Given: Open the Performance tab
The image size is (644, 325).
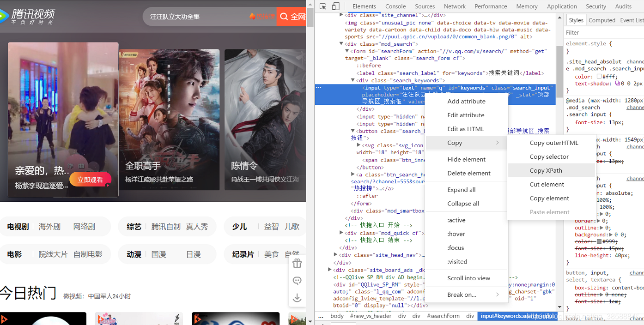Looking at the screenshot, I should (x=491, y=6).
